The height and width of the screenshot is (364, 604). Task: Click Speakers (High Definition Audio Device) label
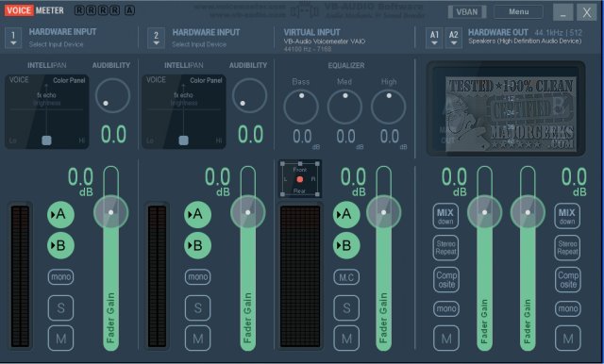(x=525, y=41)
